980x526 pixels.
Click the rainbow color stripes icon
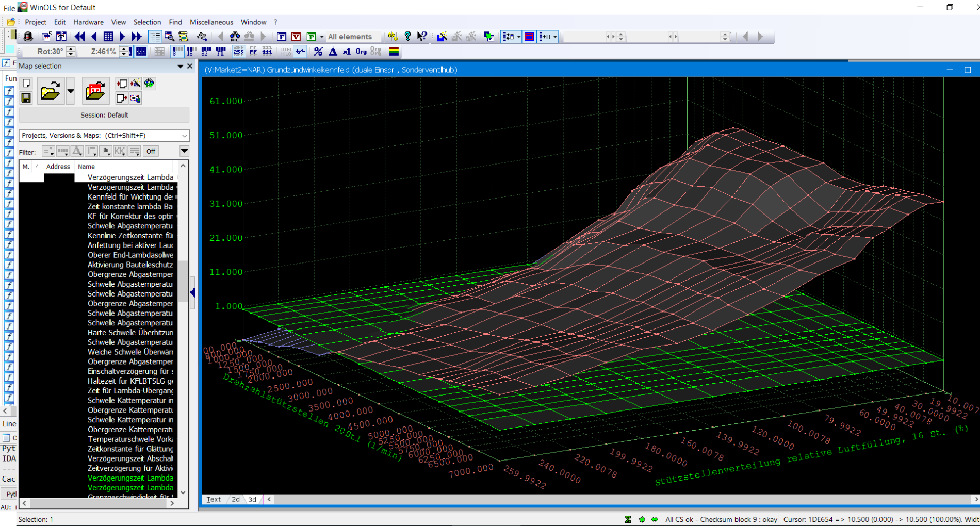tap(394, 52)
